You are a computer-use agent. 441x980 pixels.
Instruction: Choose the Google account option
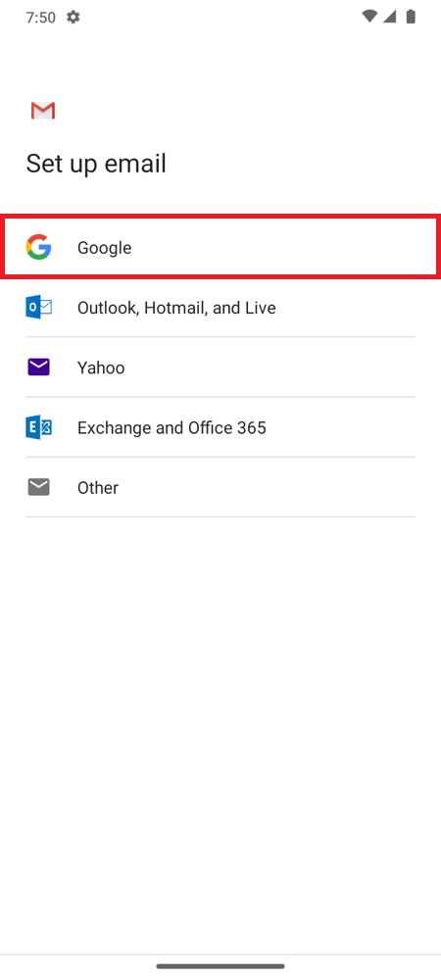click(220, 248)
